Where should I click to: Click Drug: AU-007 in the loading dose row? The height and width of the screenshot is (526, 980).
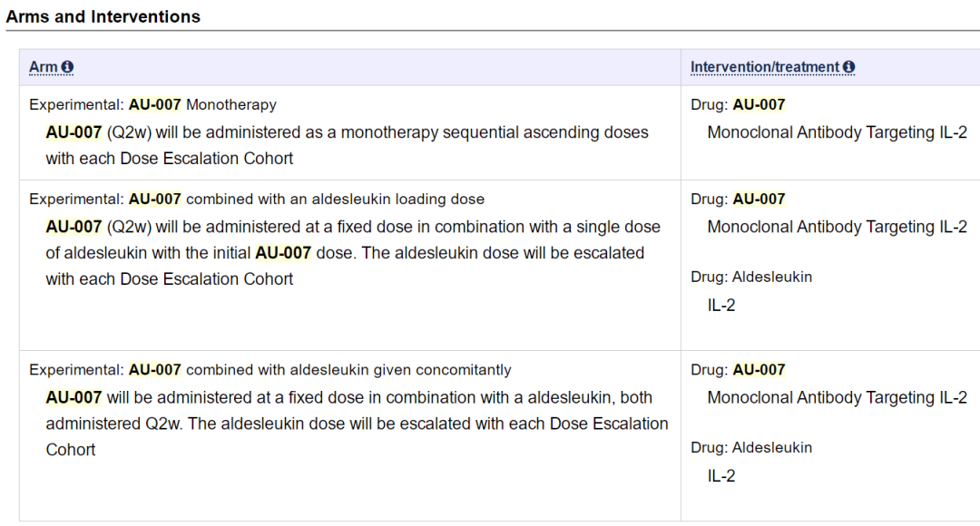point(738,199)
